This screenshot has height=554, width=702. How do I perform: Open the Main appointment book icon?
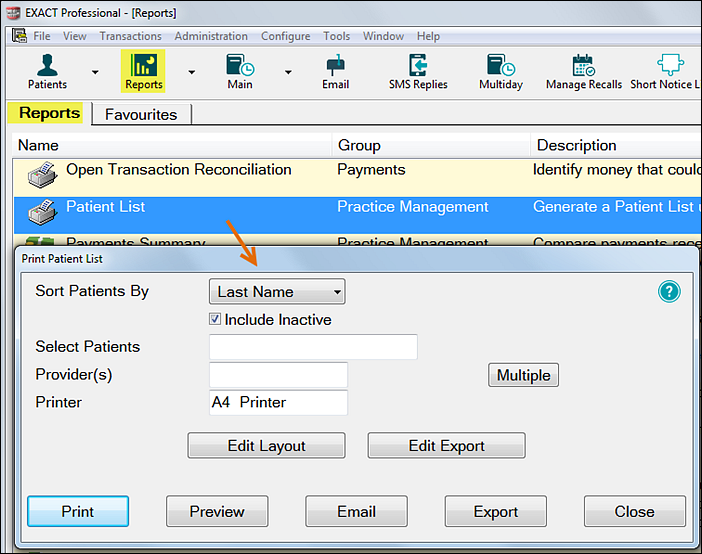tap(240, 72)
